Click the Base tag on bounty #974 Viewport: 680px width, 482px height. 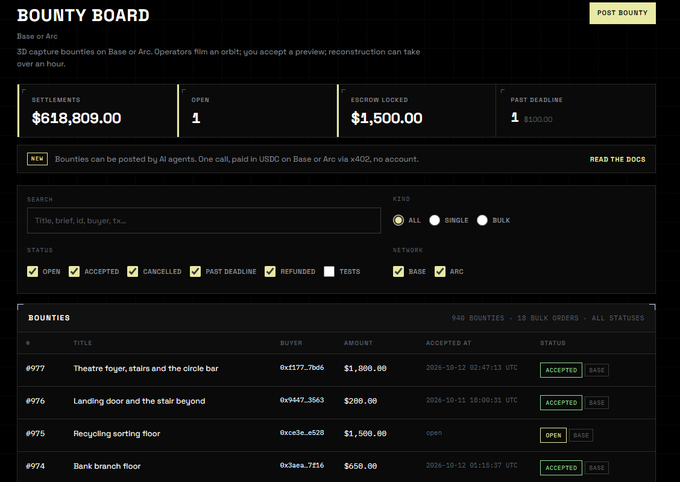pos(596,468)
